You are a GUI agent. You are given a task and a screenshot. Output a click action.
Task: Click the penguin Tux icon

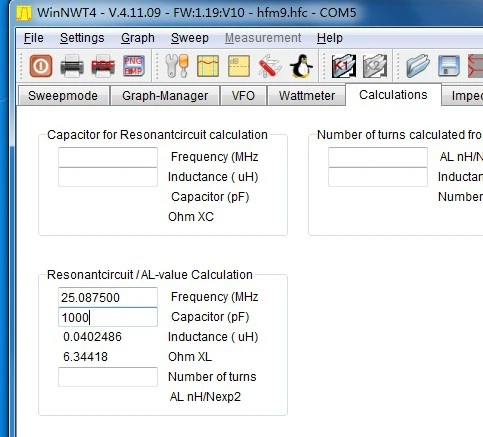pos(301,66)
